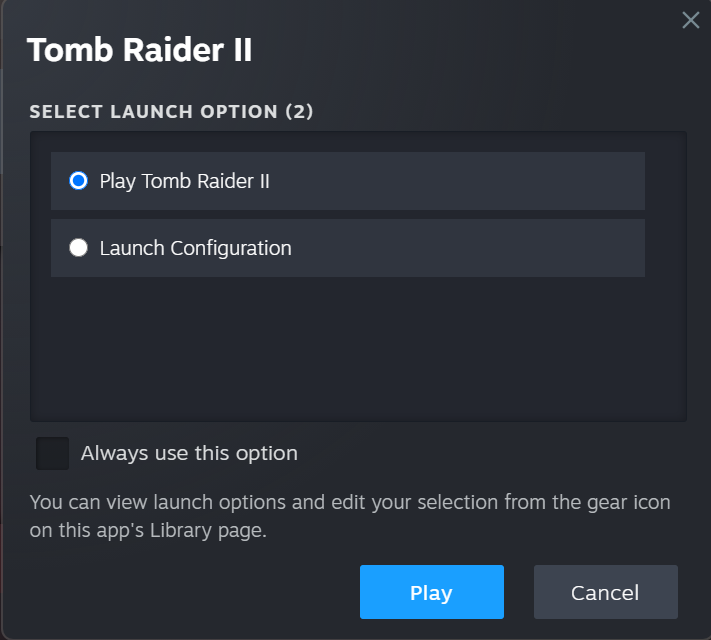Click the 'Launch Configuration' option label
The image size is (711, 640).
[x=195, y=248]
